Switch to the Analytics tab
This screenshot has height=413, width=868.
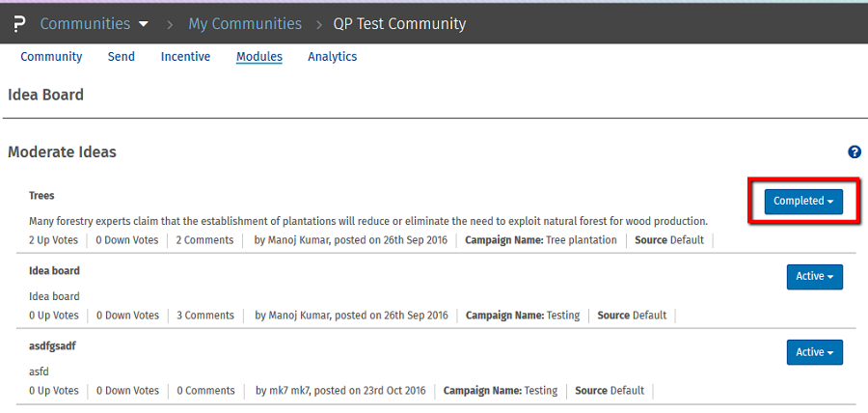click(332, 57)
